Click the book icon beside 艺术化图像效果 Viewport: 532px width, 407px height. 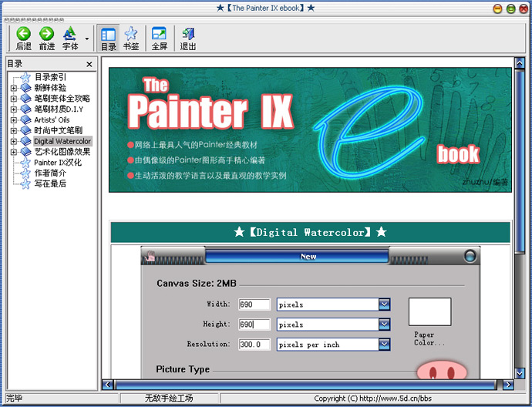point(25,152)
